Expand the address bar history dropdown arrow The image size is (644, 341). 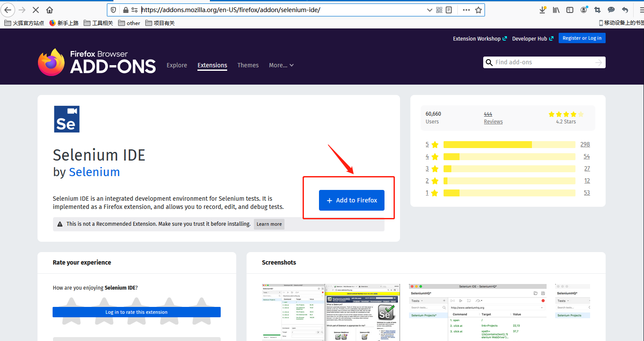click(429, 10)
